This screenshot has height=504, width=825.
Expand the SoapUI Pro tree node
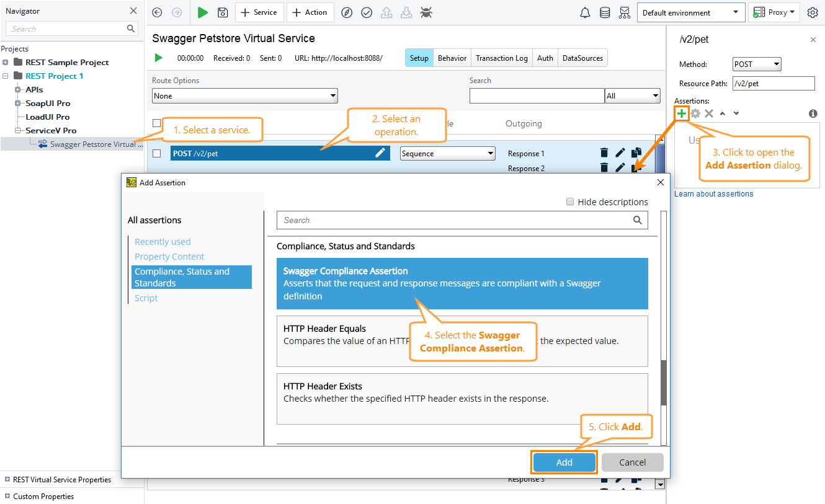[19, 103]
